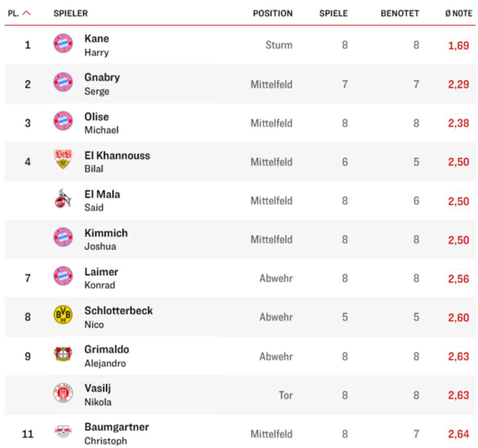Sort by Ø NOTE column header
The width and height of the screenshot is (478, 448).
(x=458, y=13)
